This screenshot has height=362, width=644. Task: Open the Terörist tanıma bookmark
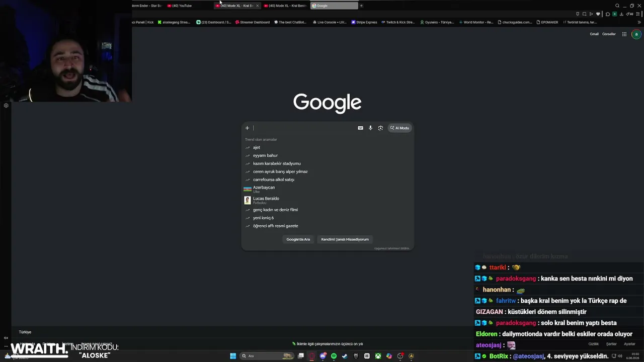point(580,22)
